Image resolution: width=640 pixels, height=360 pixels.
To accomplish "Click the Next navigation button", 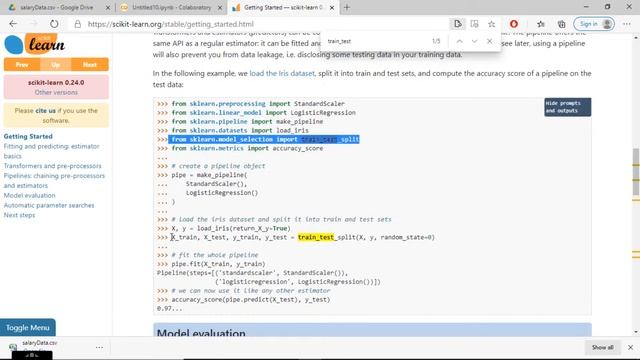I will [x=90, y=64].
